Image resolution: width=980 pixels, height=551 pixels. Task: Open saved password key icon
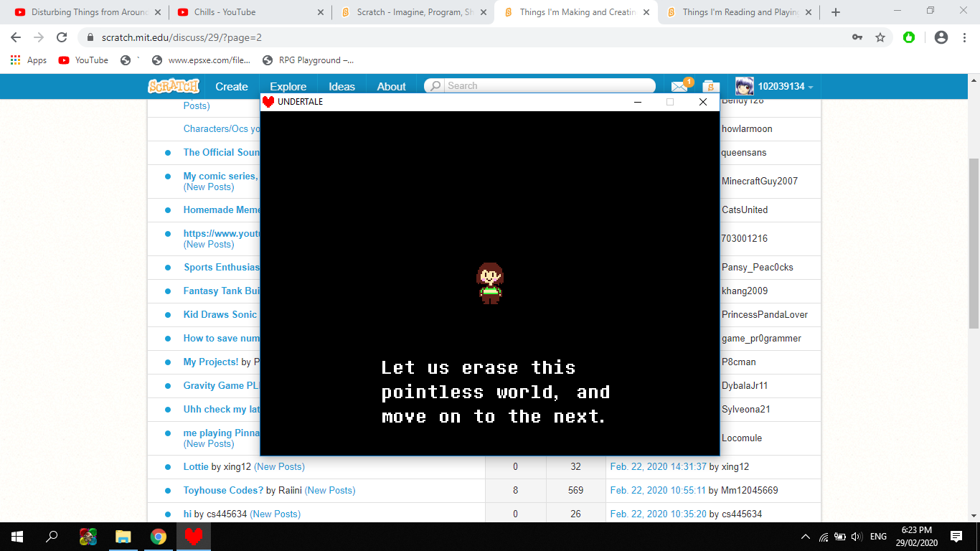click(857, 37)
